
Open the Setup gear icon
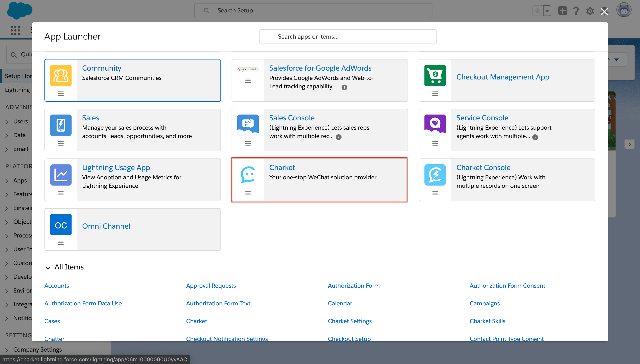(590, 11)
